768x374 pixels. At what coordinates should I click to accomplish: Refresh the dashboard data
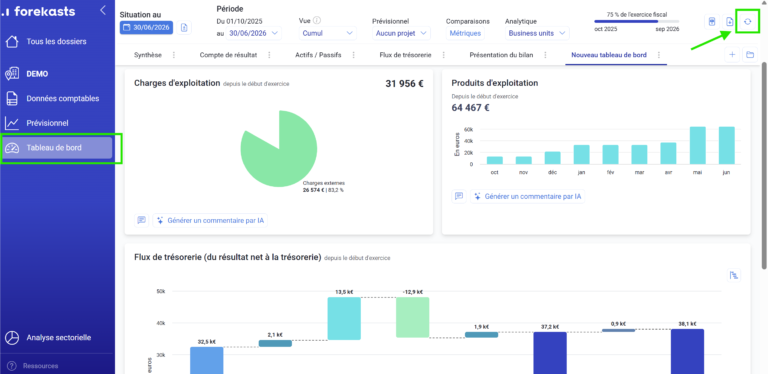click(748, 22)
